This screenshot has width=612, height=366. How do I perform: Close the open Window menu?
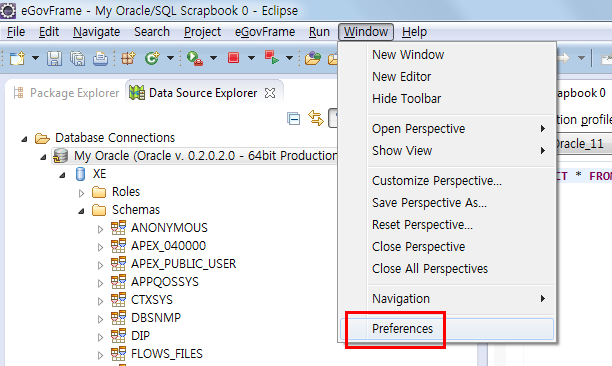[366, 32]
